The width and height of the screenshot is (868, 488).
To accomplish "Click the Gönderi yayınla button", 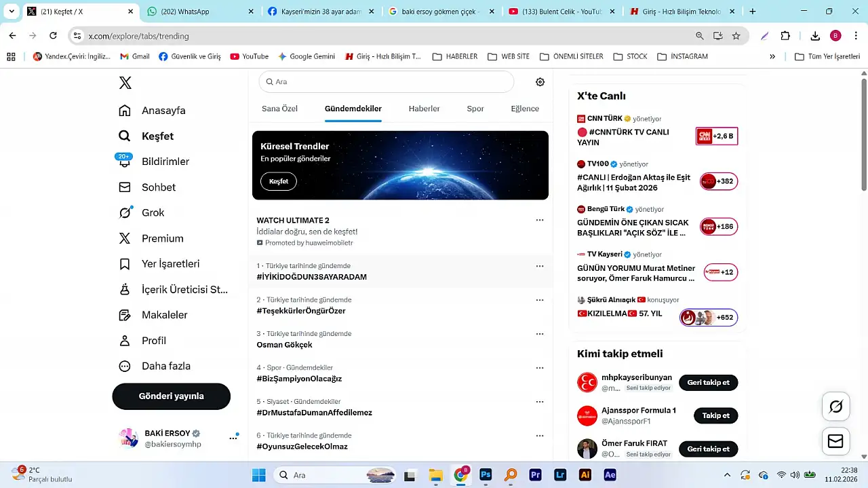I will pyautogui.click(x=171, y=396).
